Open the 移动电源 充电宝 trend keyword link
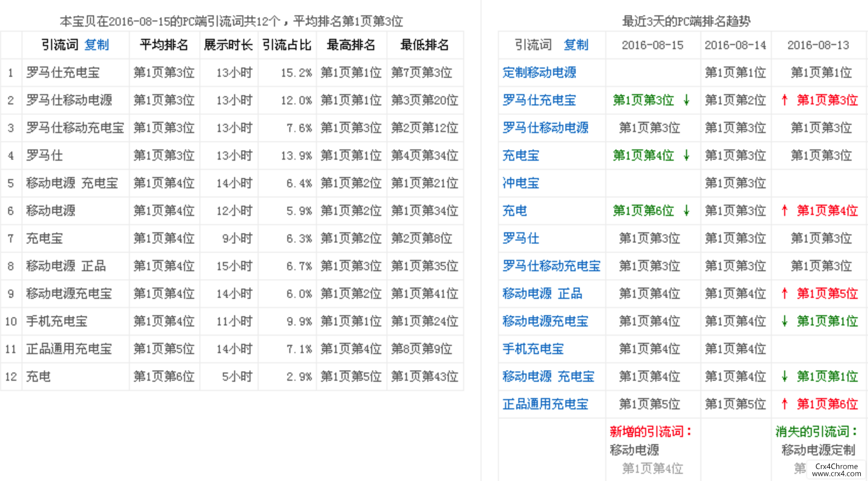 [x=548, y=377]
